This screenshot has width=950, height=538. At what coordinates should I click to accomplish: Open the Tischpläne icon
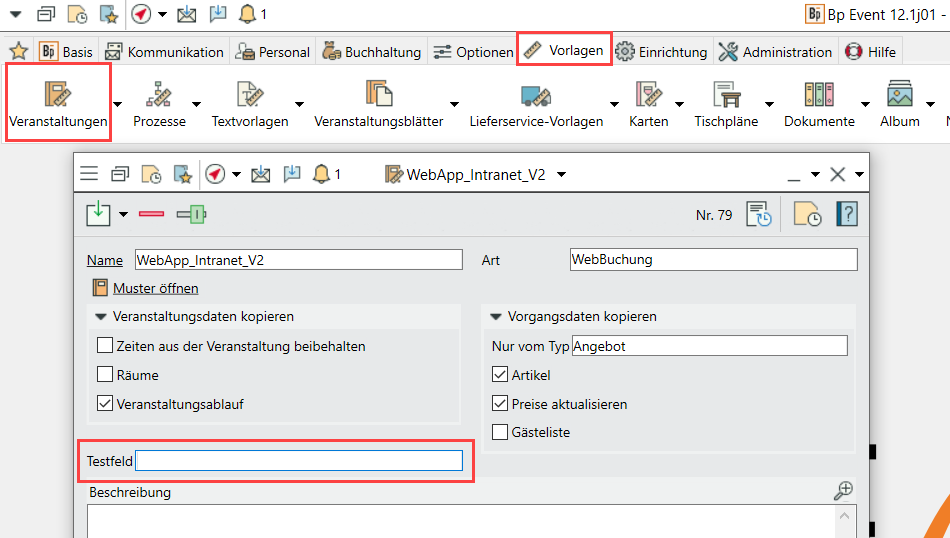click(x=726, y=96)
